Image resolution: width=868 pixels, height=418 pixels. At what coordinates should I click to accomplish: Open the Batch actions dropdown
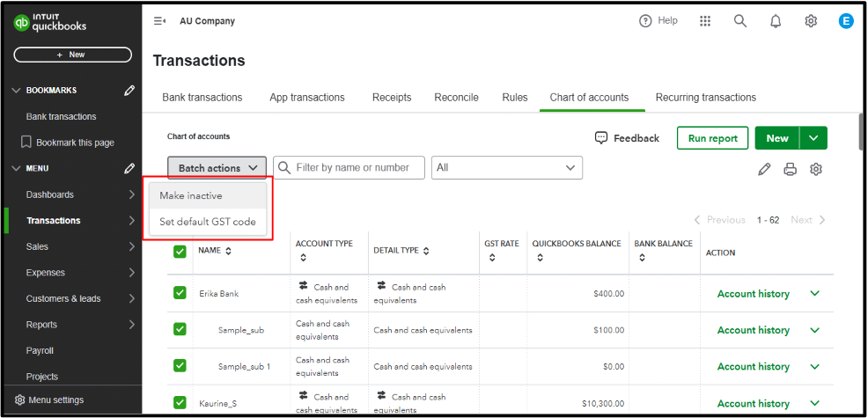217,168
